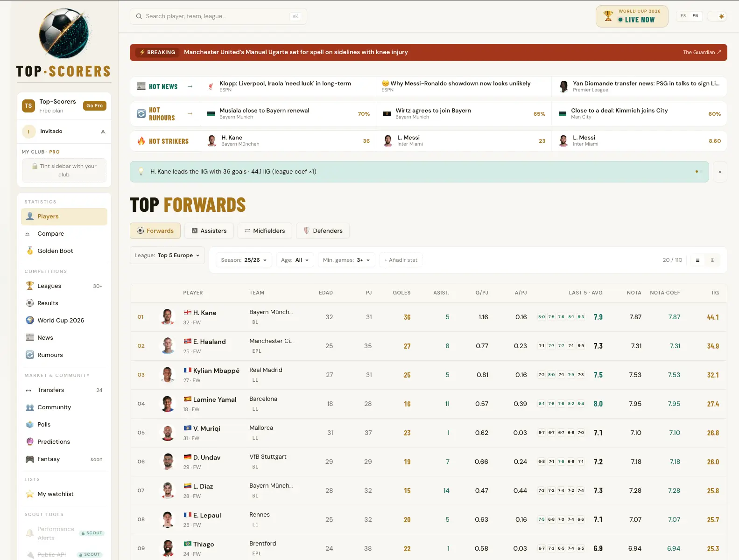The width and height of the screenshot is (739, 560).
Task: Open Fantasy gamepad item
Action: [x=64, y=459]
